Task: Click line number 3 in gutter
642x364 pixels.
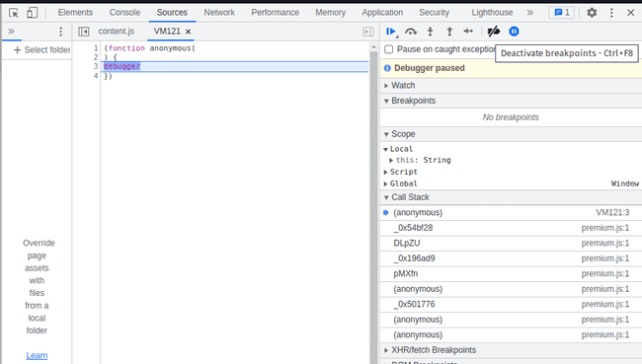Action: [x=96, y=66]
